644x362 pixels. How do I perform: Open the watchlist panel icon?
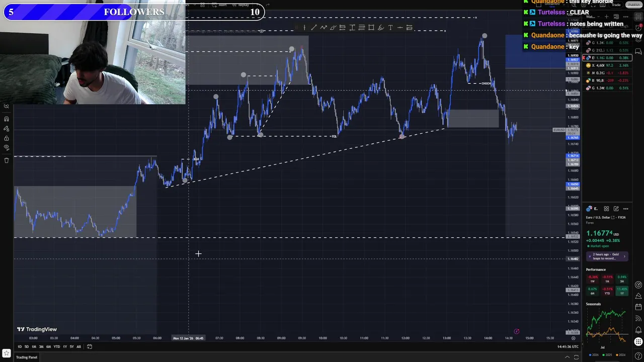(x=638, y=17)
